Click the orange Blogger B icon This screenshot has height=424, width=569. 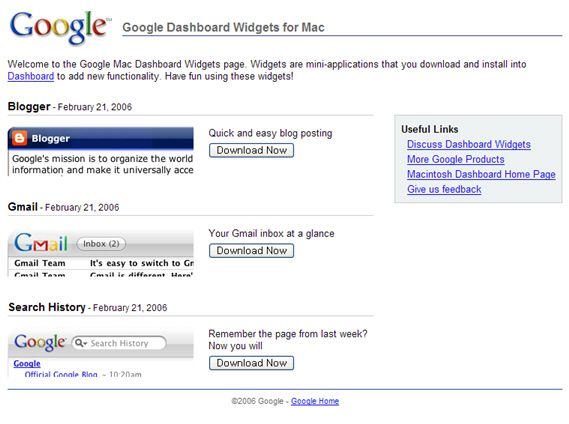20,138
